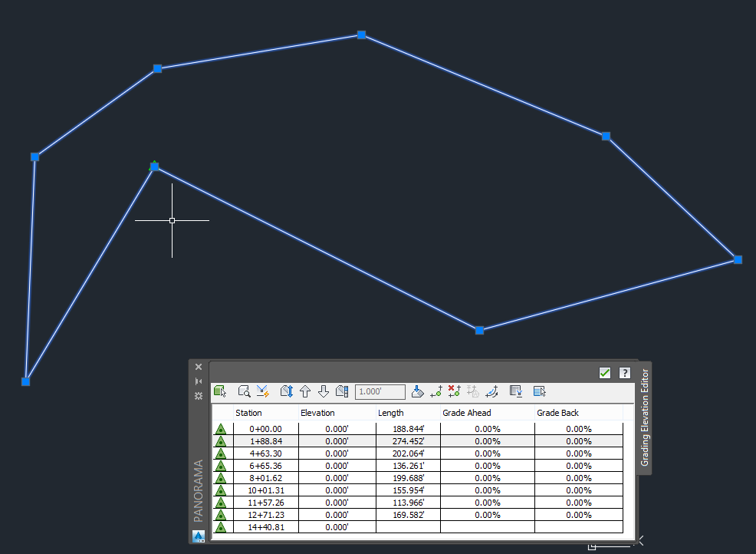Image resolution: width=756 pixels, height=554 pixels.
Task: Click station cell 14+40.81
Action: (x=265, y=527)
